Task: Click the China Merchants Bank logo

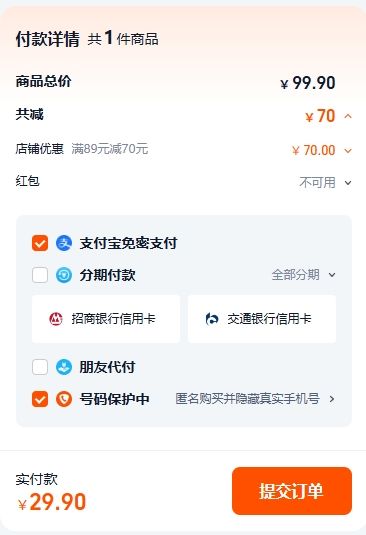Action: (56, 319)
